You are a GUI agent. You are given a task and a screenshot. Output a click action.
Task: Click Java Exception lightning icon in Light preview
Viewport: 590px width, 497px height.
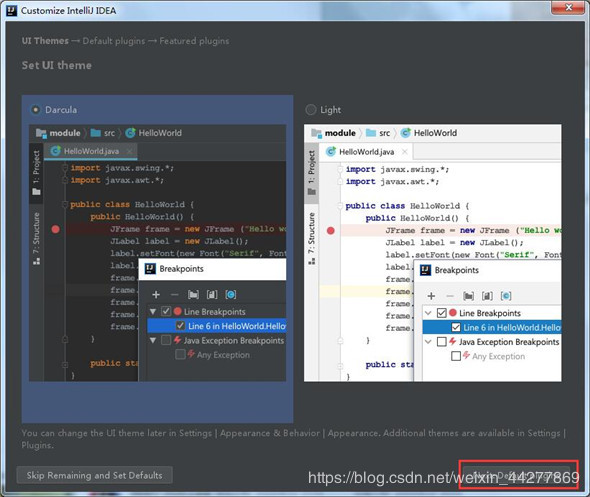coord(453,341)
